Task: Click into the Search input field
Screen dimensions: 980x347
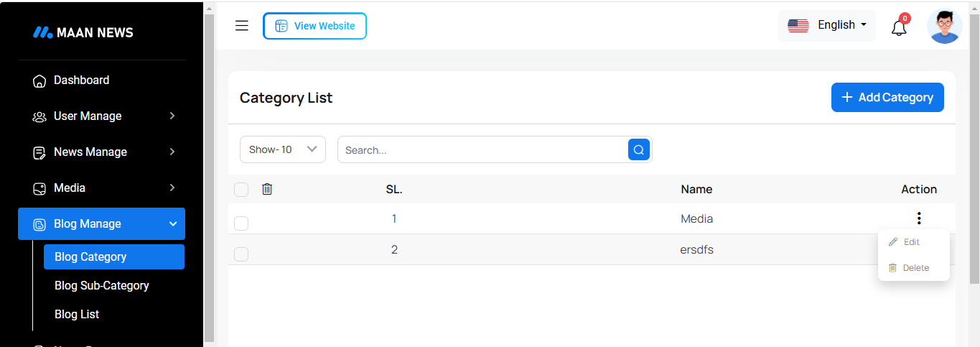Action: (482, 150)
